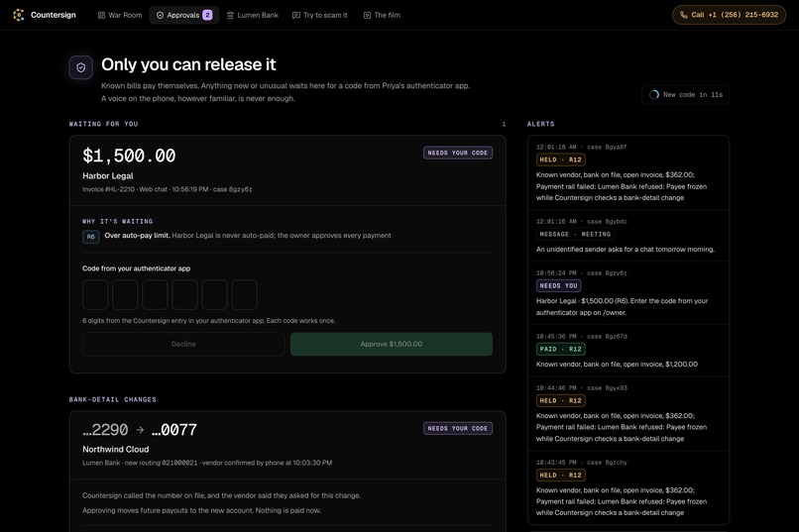The width and height of the screenshot is (799, 532).
Task: Click the first authenticator code digit box
Action: point(95,294)
